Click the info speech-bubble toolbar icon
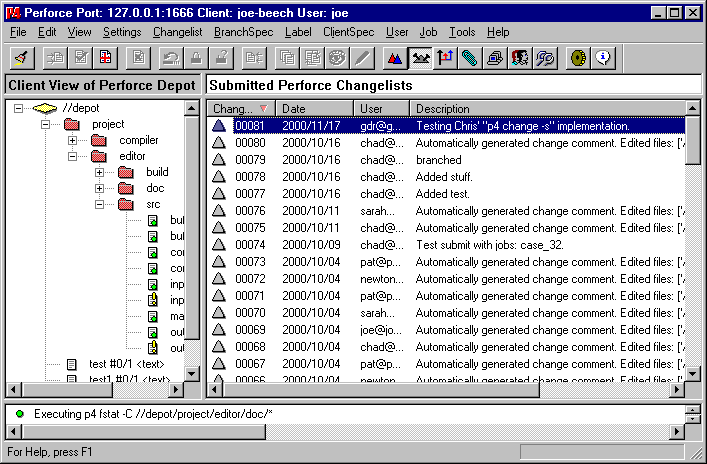Screen dimensions: 707x464 coord(604,58)
